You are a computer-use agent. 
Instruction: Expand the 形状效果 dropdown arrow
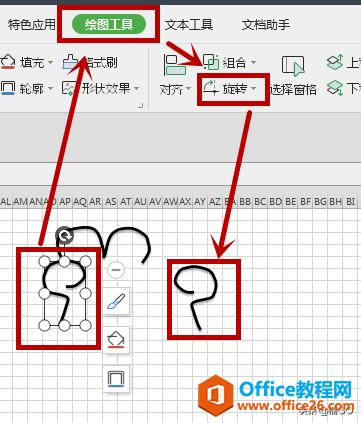pos(136,89)
